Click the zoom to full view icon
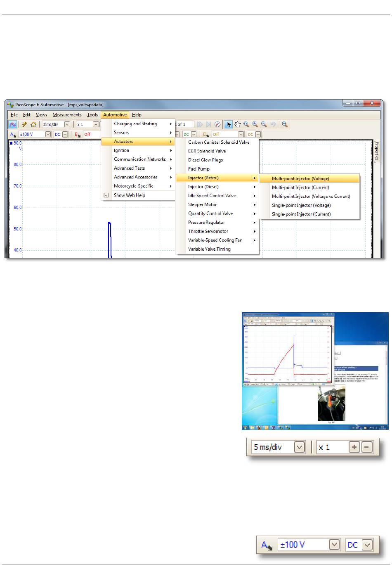 click(x=284, y=124)
